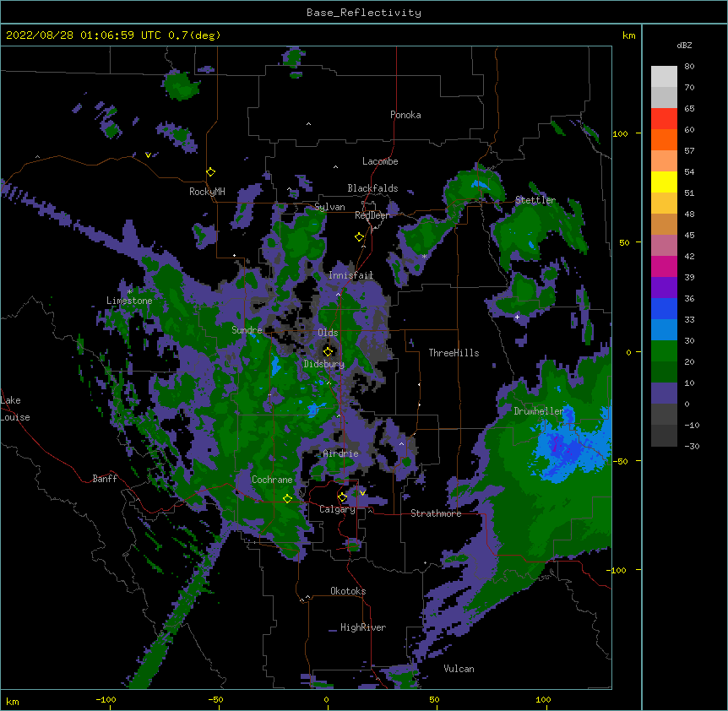The width and height of the screenshot is (728, 711).
Task: Click the km unit label at bottom left
Action: point(13,701)
